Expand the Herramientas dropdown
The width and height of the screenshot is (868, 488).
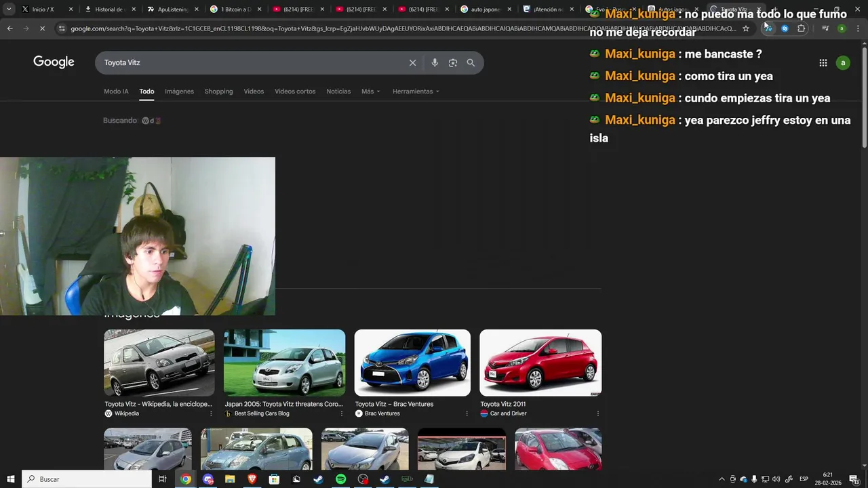coord(416,91)
